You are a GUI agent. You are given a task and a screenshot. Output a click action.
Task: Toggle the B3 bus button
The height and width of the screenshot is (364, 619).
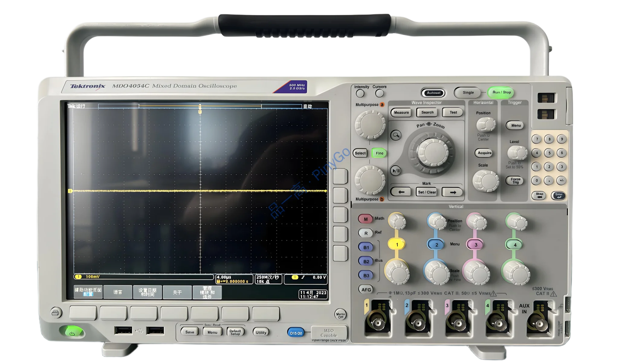click(366, 275)
